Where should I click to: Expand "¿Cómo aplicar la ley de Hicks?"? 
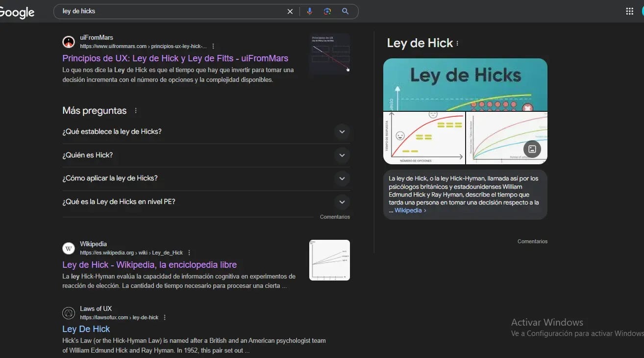(x=206, y=179)
